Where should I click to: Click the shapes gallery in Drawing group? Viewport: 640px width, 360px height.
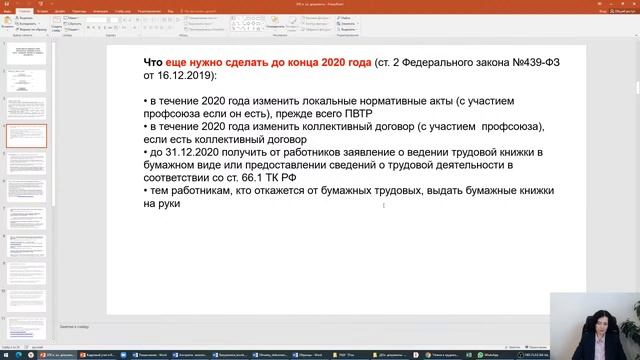tap(247, 24)
